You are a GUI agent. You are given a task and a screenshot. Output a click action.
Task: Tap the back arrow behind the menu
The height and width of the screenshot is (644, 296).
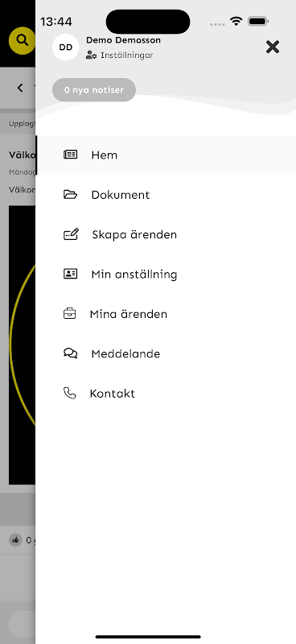[x=20, y=88]
